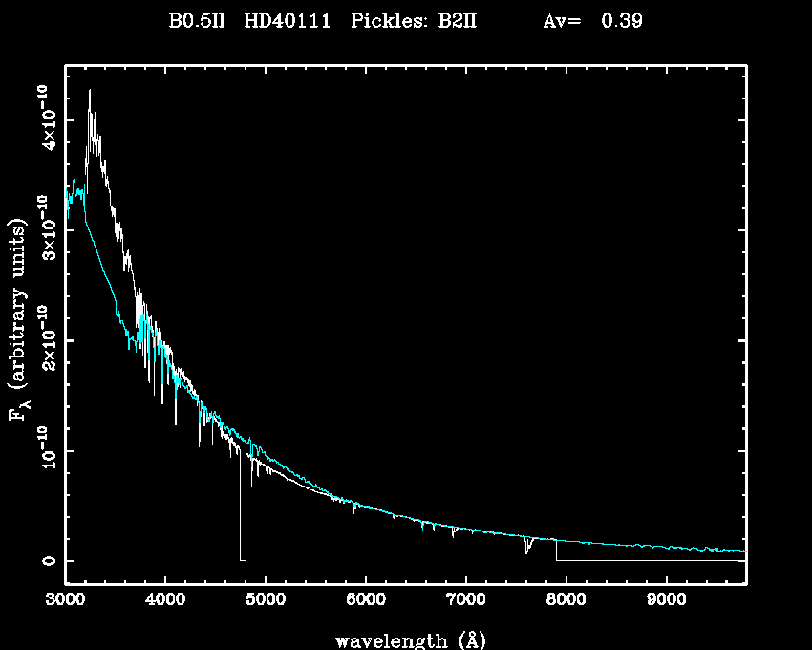The width and height of the screenshot is (812, 650).
Task: Click the 4×10⁻¹⁰ y-axis tick label
Action: [45, 119]
